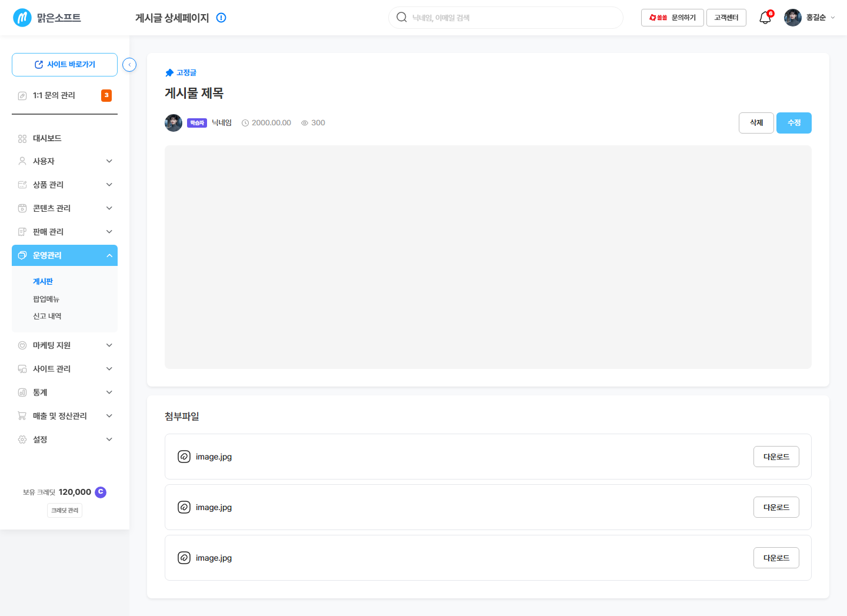Click the 사용자 person icon
The width and height of the screenshot is (847, 616).
[22, 161]
